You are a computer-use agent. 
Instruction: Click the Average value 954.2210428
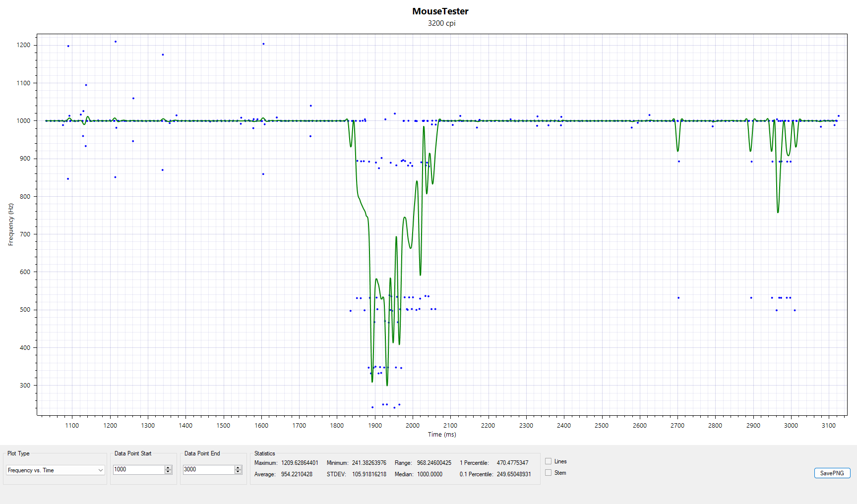(x=297, y=474)
